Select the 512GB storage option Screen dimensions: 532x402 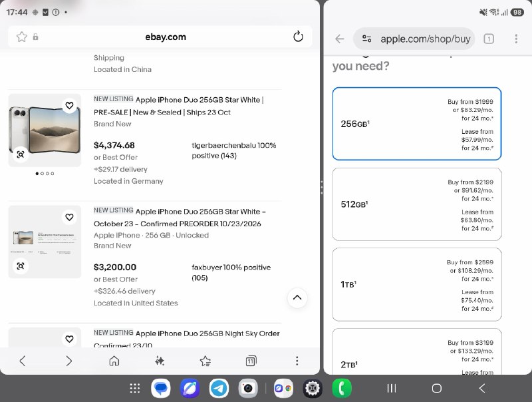click(417, 204)
